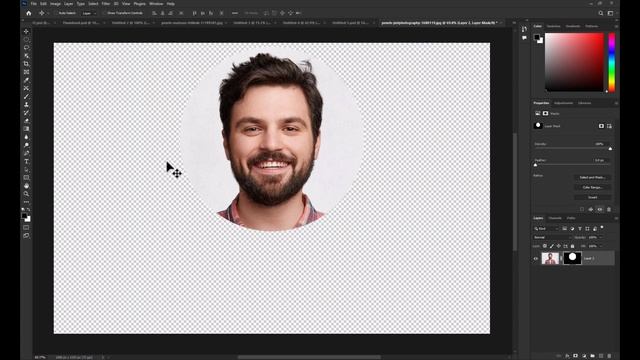Toggle mask visibility eye in Properties panel

(x=600, y=209)
